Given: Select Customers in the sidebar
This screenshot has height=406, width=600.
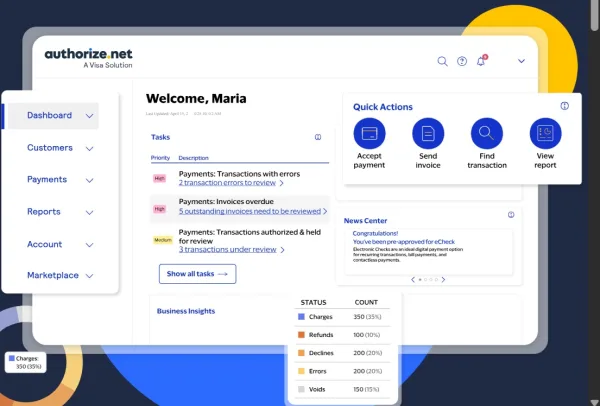Looking at the screenshot, I should pos(50,148).
